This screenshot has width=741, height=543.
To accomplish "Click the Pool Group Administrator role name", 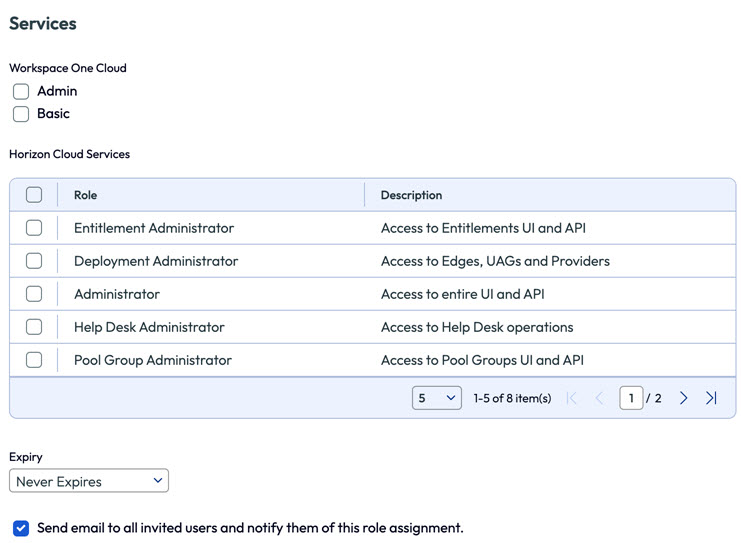I will [x=153, y=361].
